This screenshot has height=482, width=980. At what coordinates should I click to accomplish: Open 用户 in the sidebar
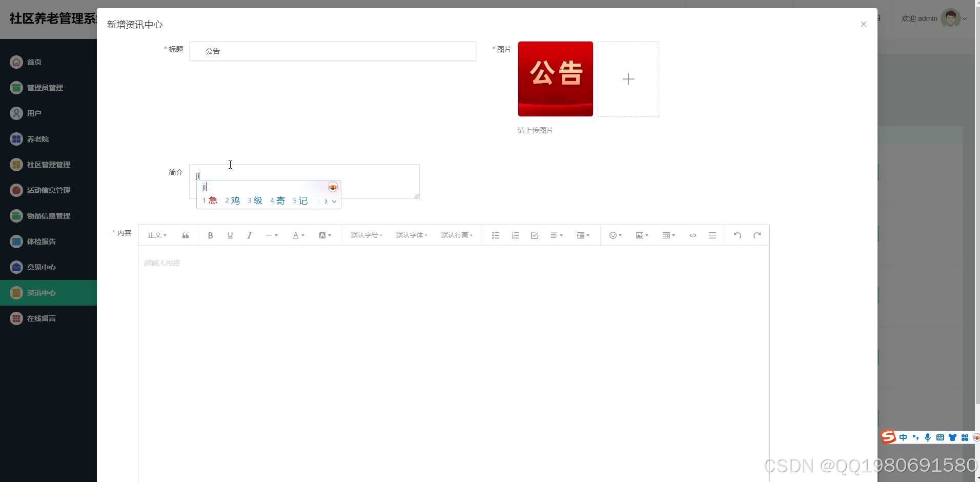[x=48, y=113]
